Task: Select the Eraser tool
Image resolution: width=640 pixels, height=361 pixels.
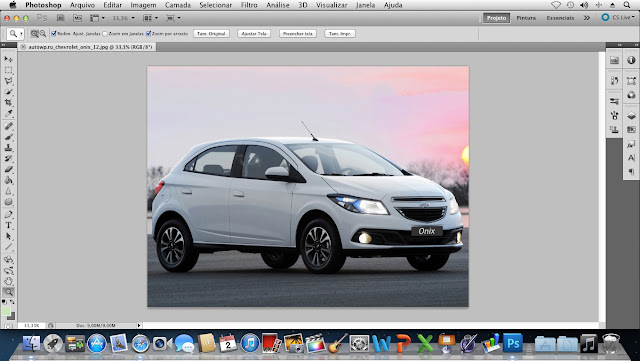Action: click(x=8, y=169)
